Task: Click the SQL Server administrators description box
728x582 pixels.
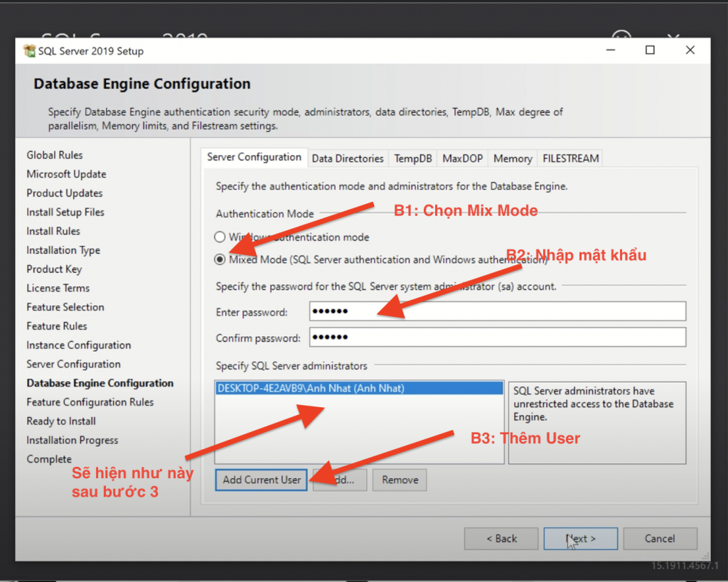Action: (597, 423)
